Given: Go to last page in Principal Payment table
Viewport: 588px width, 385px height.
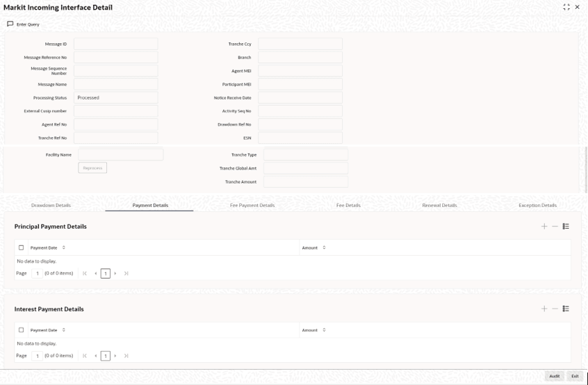Looking at the screenshot, I should pos(126,273).
